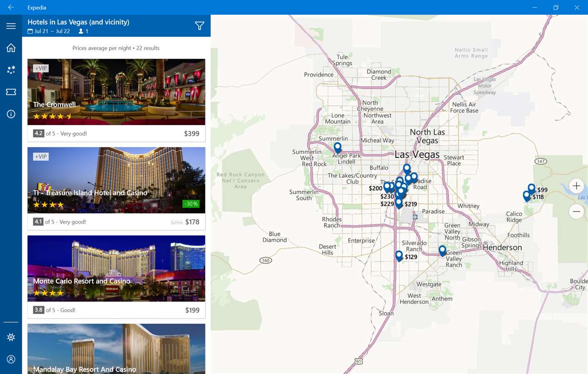The width and height of the screenshot is (588, 374).
Task: Click the Blue Diamond map label
Action: (274, 237)
